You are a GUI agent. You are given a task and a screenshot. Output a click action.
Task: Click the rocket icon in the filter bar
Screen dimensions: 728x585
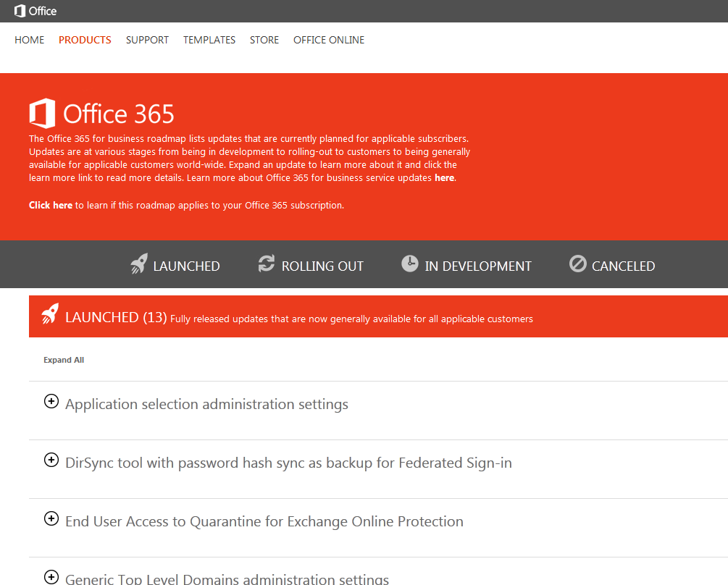[139, 264]
